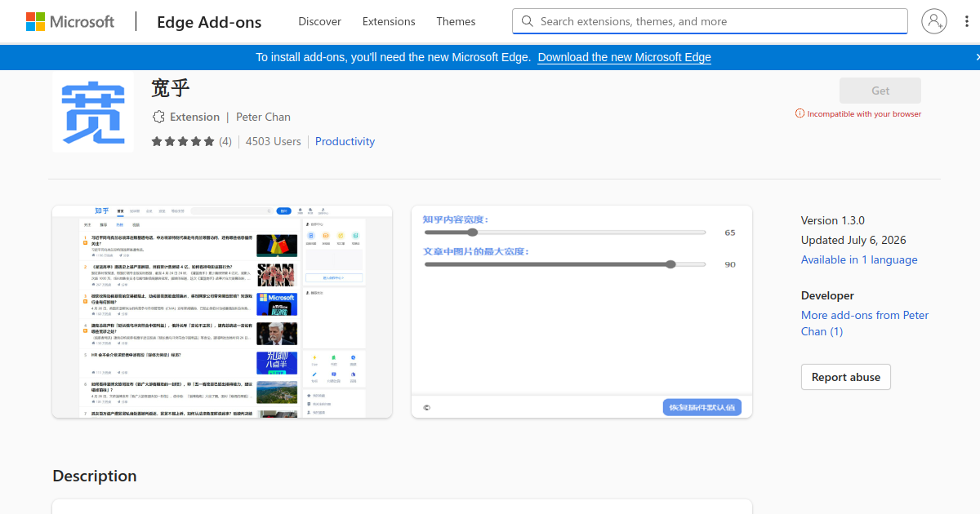The width and height of the screenshot is (980, 514).
Task: Open the (4) ratings count
Action: tap(225, 141)
